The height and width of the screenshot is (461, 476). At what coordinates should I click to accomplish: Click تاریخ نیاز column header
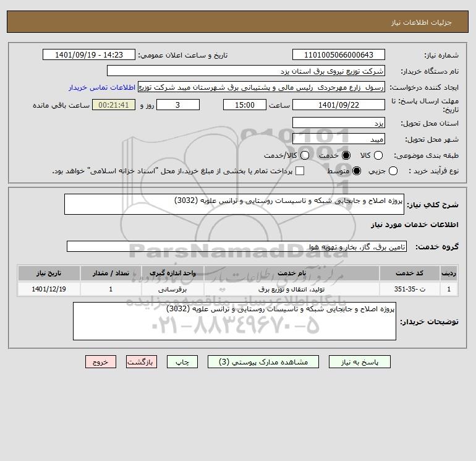(49, 273)
